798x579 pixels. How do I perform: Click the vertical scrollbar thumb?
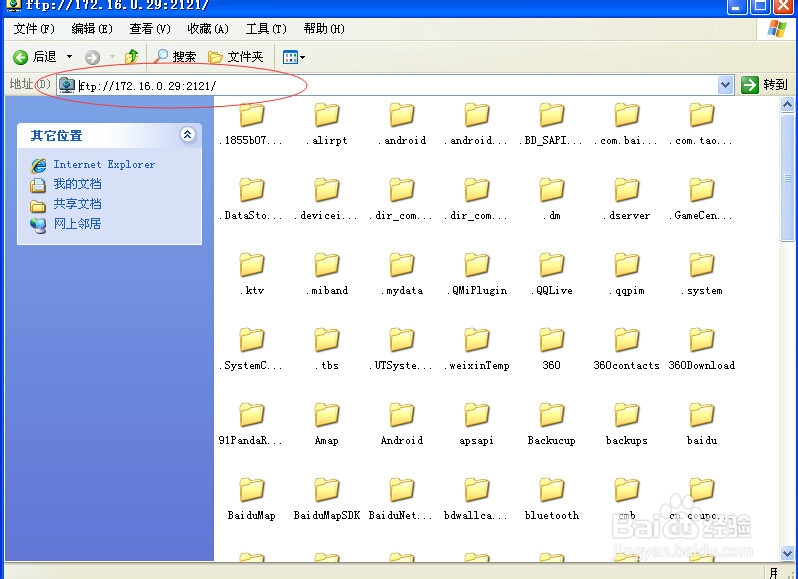tap(787, 178)
